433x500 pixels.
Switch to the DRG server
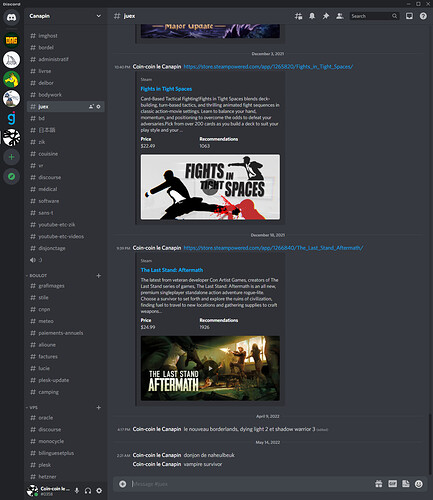click(x=11, y=40)
